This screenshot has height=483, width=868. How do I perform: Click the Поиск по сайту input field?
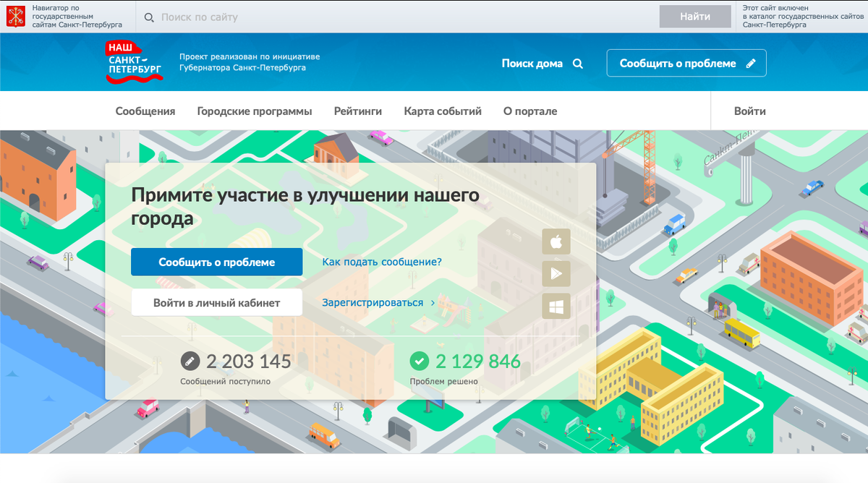289,17
